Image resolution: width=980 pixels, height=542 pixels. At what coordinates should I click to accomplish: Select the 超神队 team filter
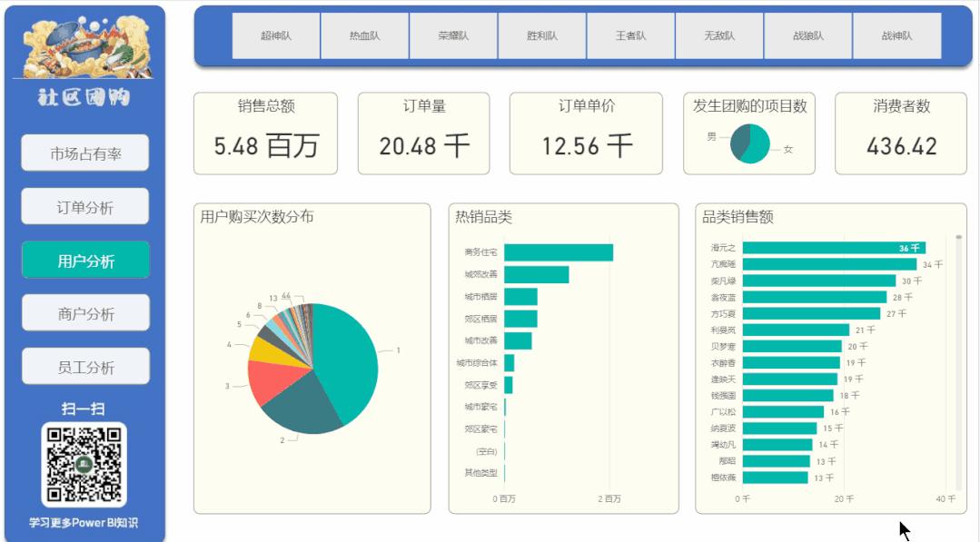coord(275,35)
